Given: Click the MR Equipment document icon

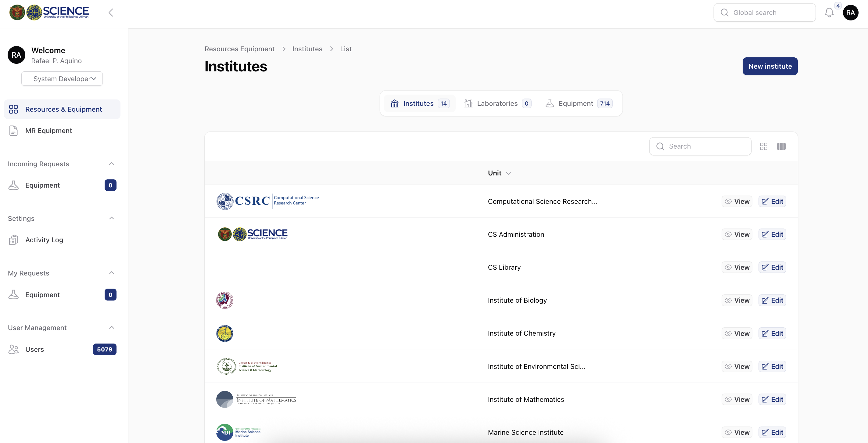Looking at the screenshot, I should click(13, 131).
